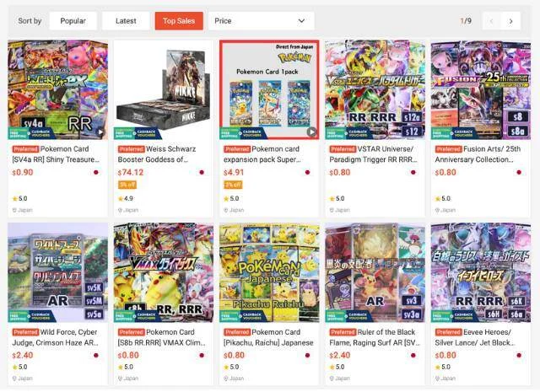Play video on Pokemon card expansion pack thumbnail
This screenshot has height=392, width=540.
(311, 132)
